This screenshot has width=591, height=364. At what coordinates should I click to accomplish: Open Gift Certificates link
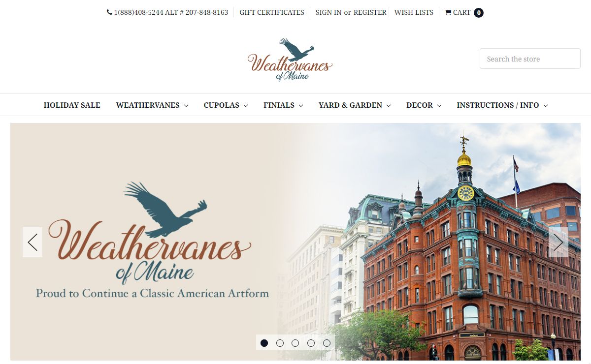[x=272, y=12]
